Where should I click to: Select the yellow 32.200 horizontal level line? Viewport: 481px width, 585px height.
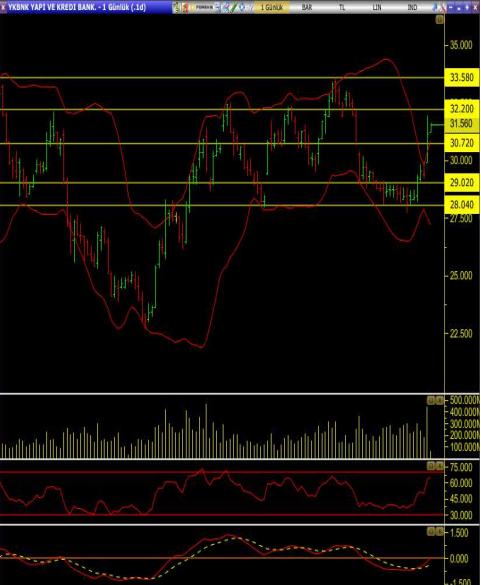[222, 109]
